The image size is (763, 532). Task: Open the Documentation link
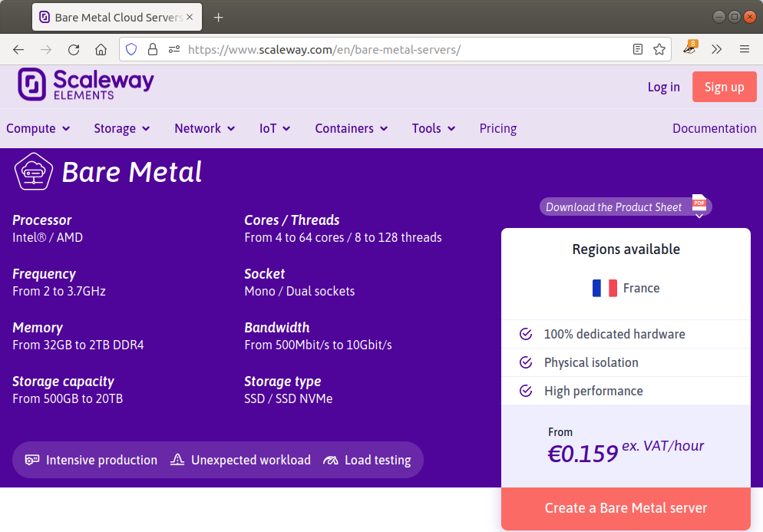tap(715, 128)
